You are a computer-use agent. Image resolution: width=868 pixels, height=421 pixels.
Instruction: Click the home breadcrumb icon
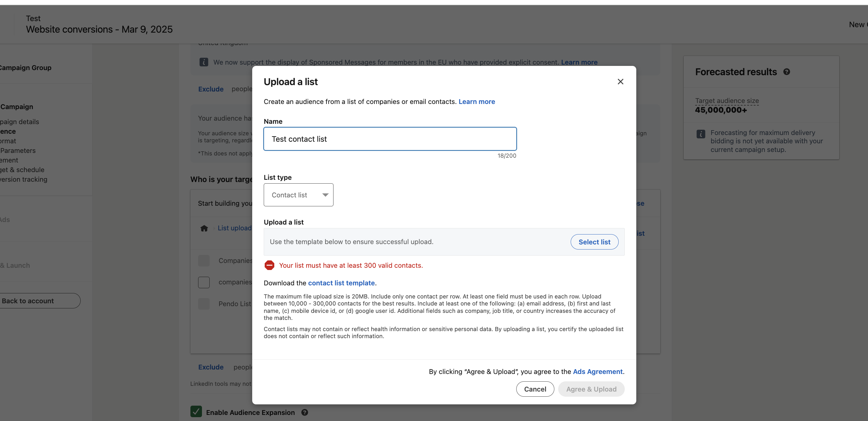[x=204, y=228]
